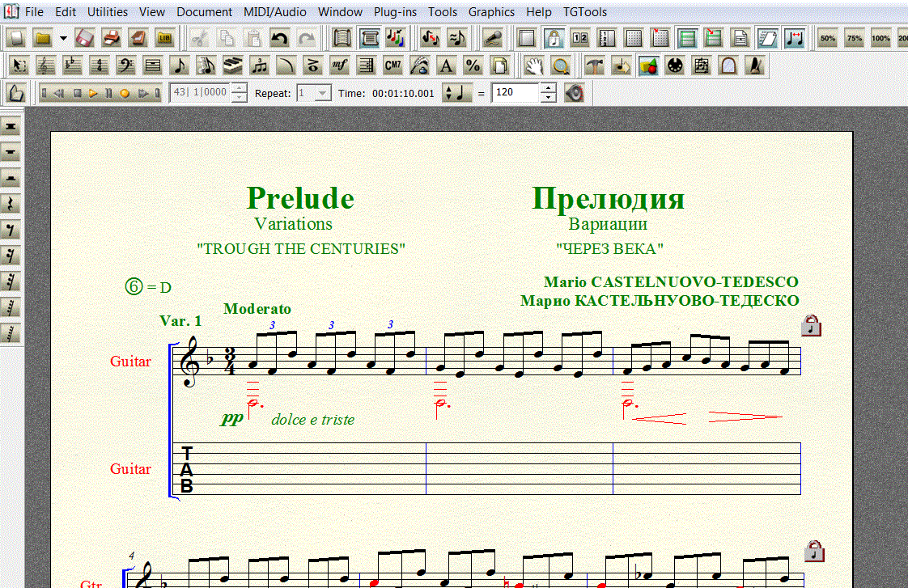Decrease tempo with down arrow

549,98
